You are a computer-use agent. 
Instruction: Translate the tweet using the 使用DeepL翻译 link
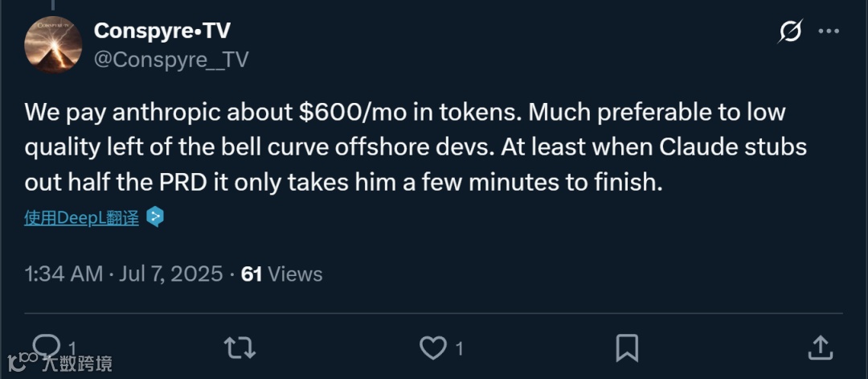point(81,218)
